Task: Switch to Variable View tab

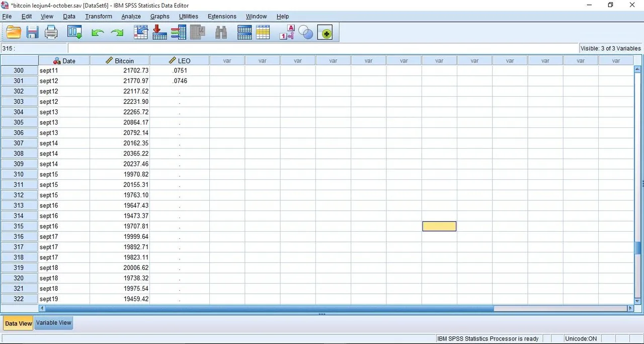Action: click(54, 323)
